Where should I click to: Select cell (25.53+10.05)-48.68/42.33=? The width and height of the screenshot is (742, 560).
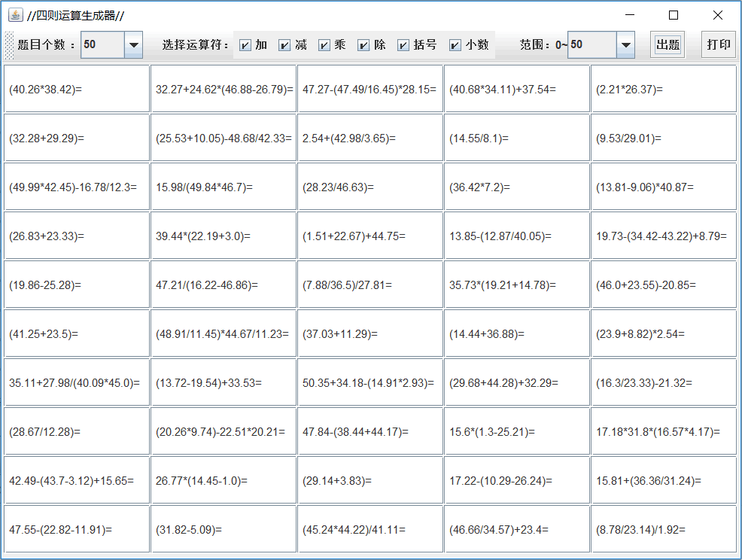tap(224, 138)
